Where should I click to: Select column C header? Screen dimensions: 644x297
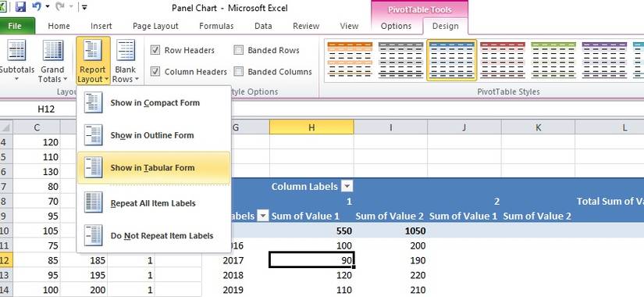(37, 127)
